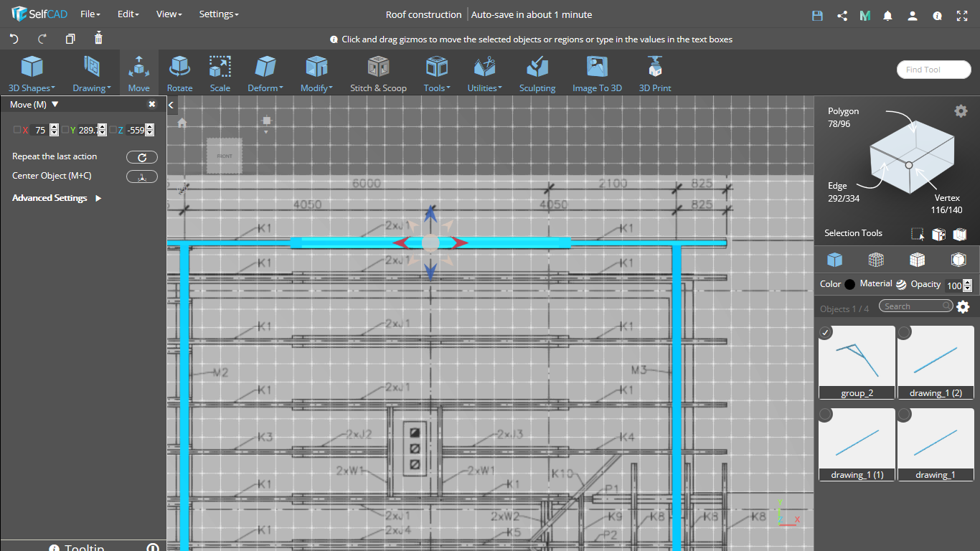This screenshot has height=551, width=980.
Task: Open the Modify tool
Action: click(x=316, y=74)
